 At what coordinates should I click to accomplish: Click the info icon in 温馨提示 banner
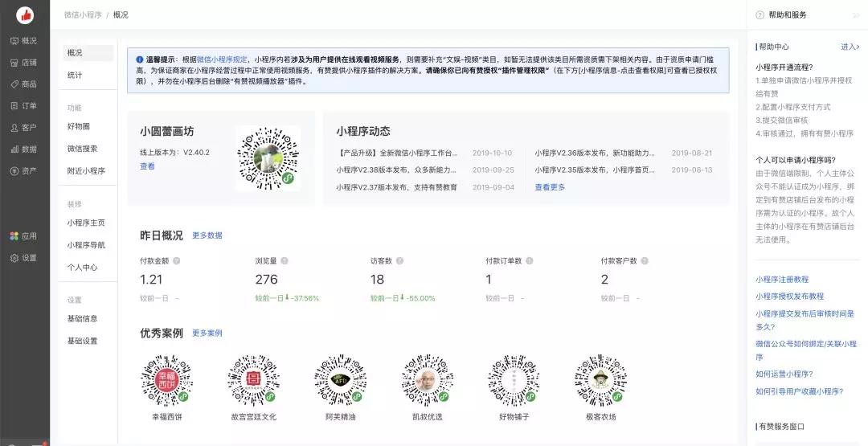pyautogui.click(x=140, y=59)
